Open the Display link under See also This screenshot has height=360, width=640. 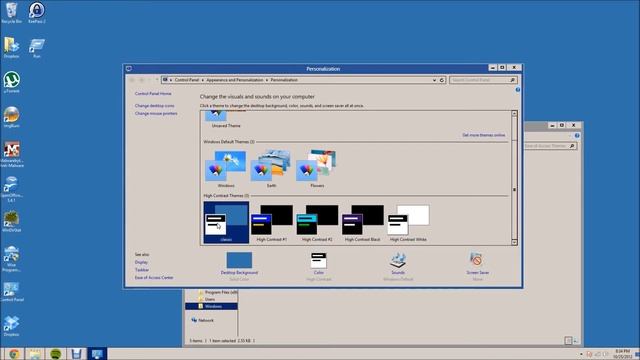click(x=141, y=262)
